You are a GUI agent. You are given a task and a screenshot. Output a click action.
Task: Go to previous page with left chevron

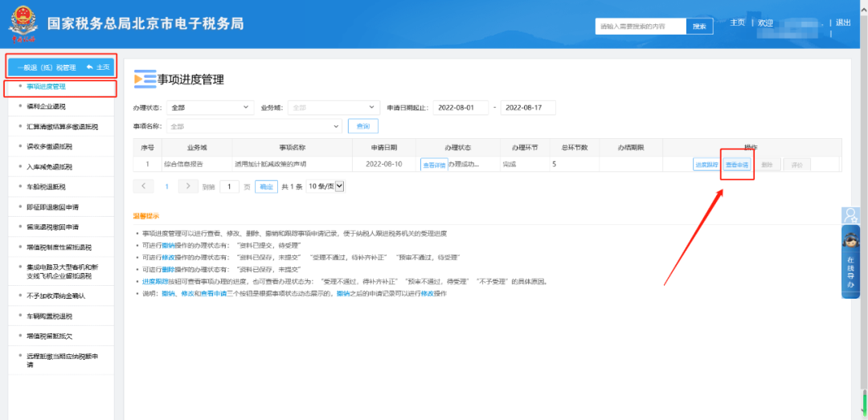point(144,186)
